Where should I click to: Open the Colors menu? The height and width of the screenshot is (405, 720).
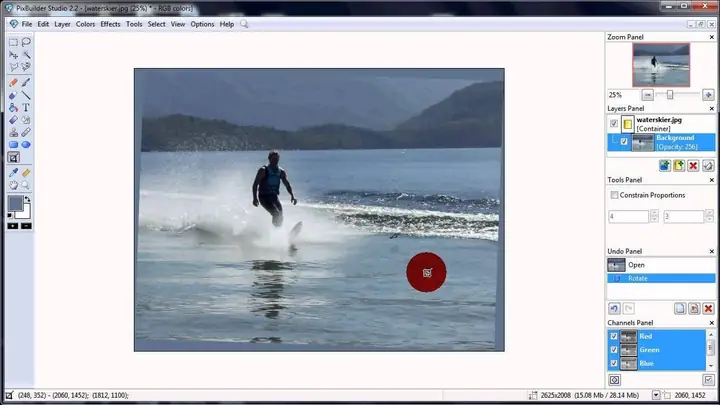point(85,24)
